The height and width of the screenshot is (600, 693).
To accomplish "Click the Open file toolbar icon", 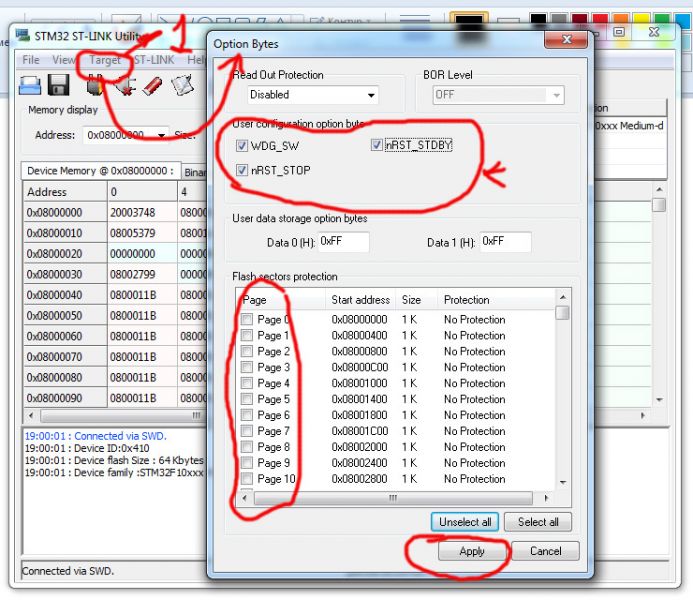I will [x=30, y=85].
